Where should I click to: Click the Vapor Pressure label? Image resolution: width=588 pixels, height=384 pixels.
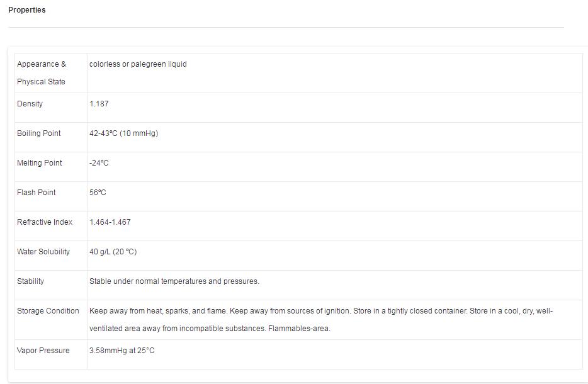(x=43, y=351)
